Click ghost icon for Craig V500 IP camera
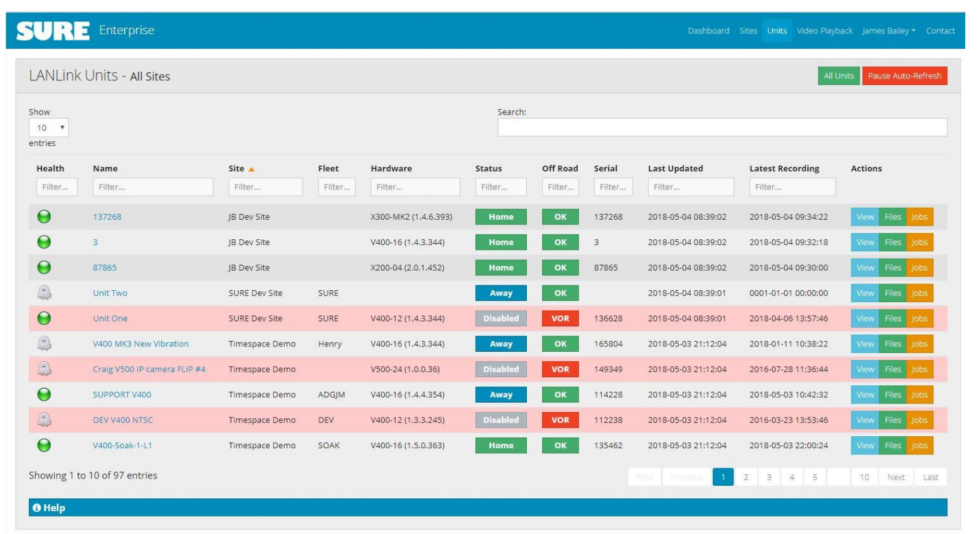The height and width of the screenshot is (534, 980). click(44, 369)
